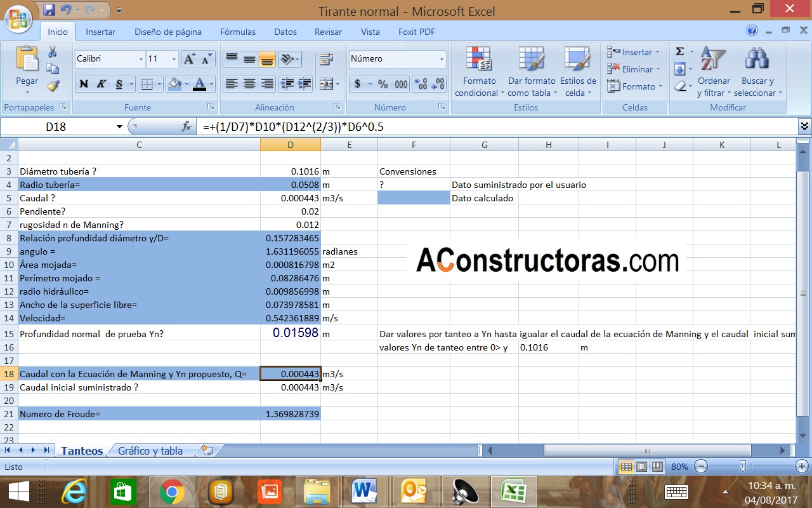
Task: Center cell text horizontally
Action: (x=249, y=84)
